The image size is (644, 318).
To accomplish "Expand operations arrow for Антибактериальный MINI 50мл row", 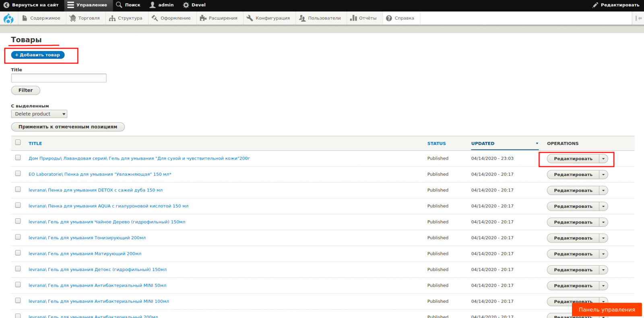I will coord(603,286).
